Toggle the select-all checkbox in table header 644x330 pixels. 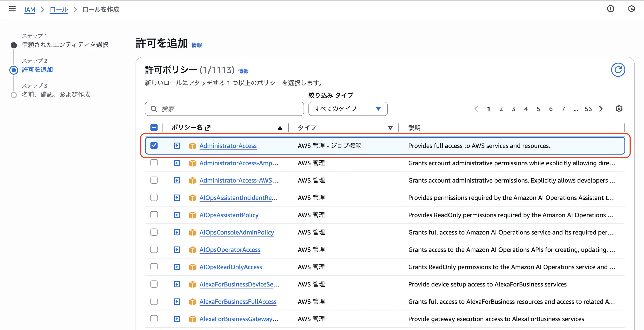click(x=154, y=127)
